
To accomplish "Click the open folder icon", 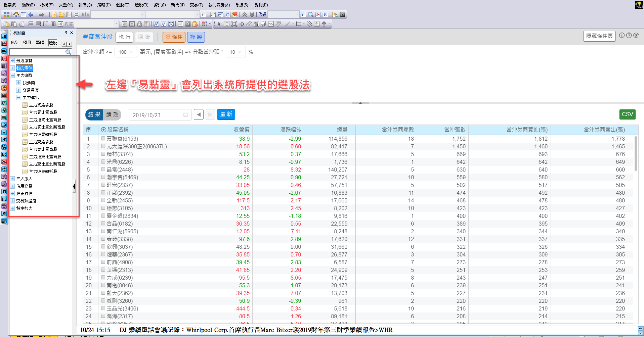I will pos(61,14).
